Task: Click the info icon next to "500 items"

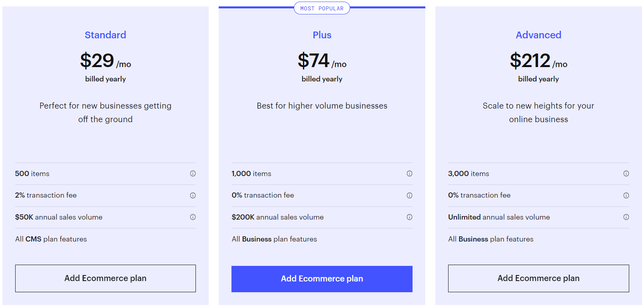Action: 193,174
